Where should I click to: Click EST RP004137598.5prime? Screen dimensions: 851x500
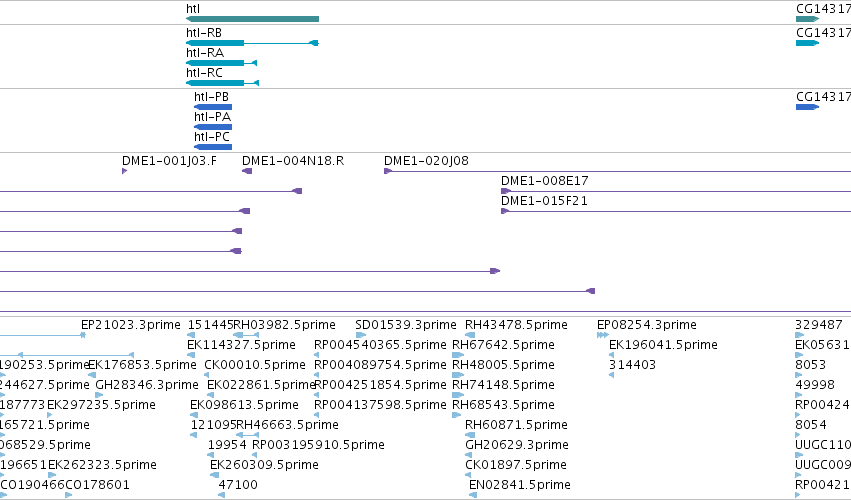380,405
